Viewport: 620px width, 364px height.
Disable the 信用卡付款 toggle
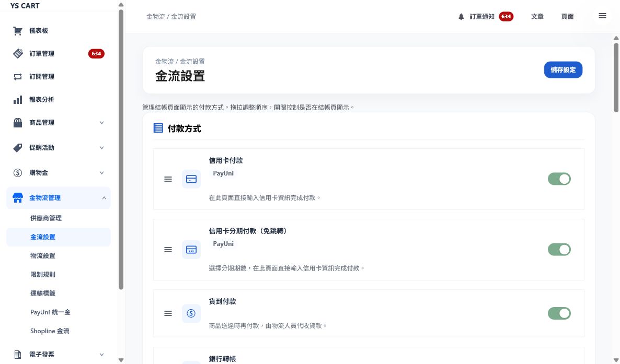point(559,179)
